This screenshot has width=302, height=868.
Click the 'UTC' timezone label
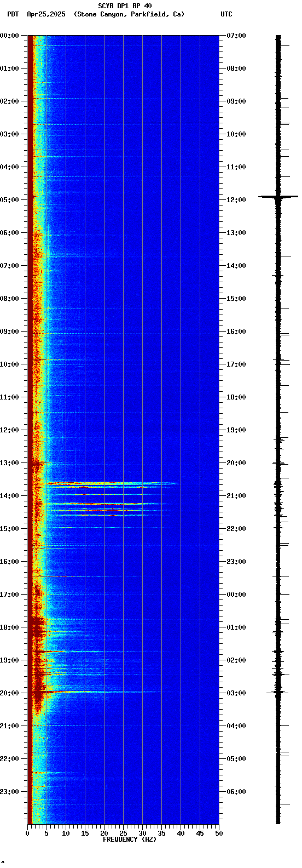click(226, 14)
